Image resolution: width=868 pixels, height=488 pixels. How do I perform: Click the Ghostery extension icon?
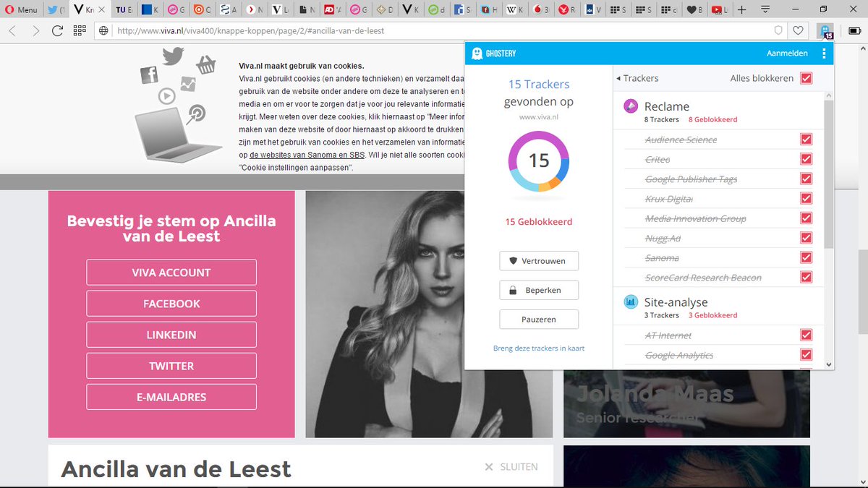825,30
